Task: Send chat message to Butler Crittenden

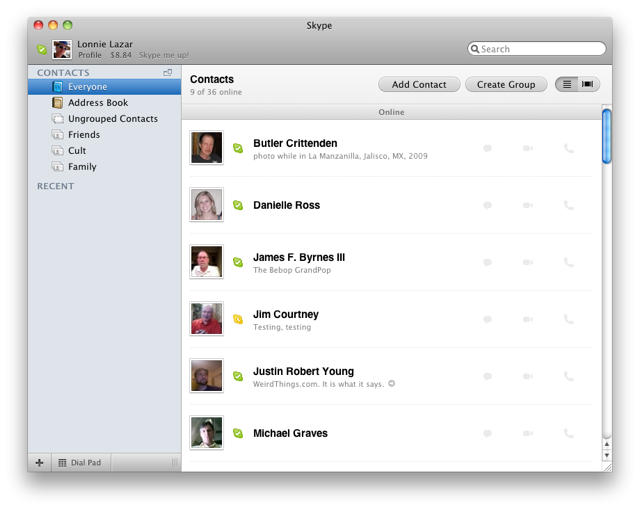Action: [x=487, y=148]
